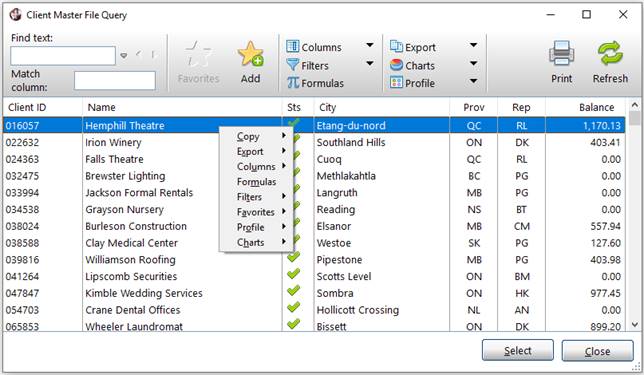Viewport: 644px width, 375px height.
Task: Click the scroll down arrow of list
Action: point(635,324)
